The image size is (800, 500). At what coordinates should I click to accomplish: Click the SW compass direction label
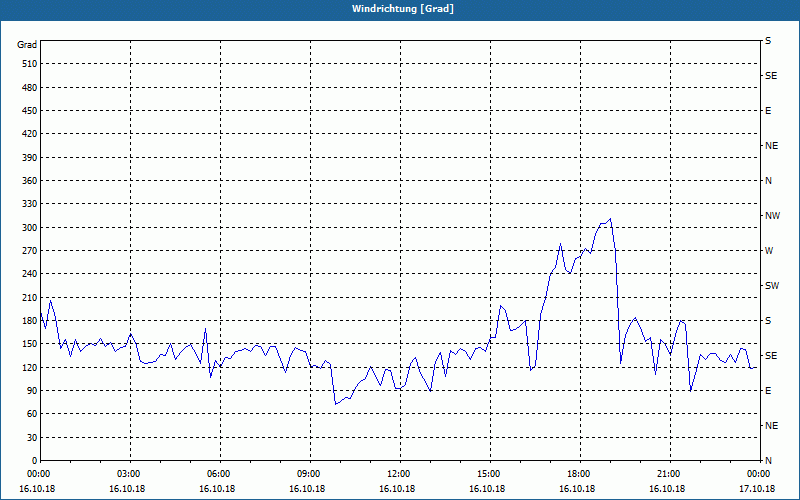click(772, 286)
